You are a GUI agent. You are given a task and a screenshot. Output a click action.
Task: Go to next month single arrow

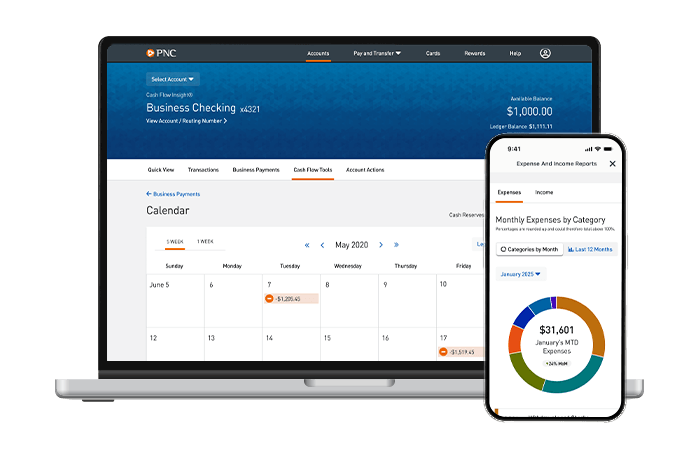point(381,245)
